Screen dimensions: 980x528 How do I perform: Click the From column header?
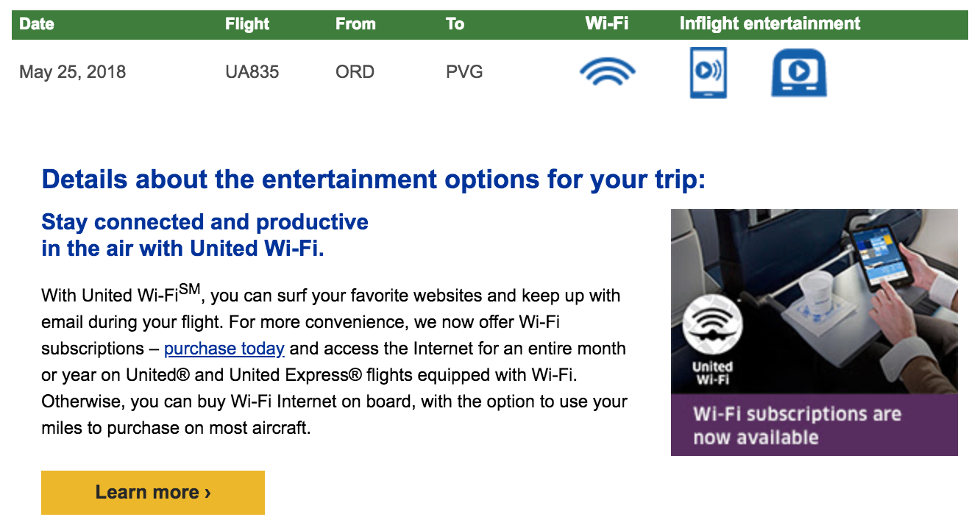coord(355,24)
